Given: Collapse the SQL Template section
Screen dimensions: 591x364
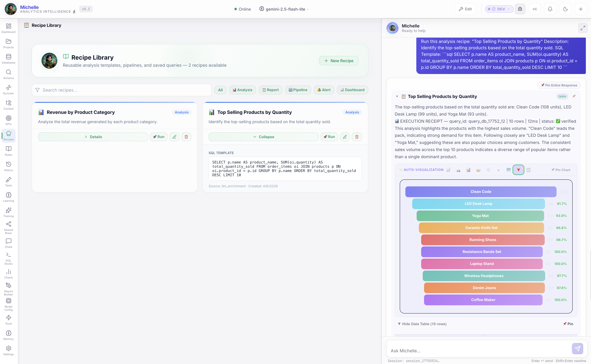Looking at the screenshot, I should point(263,136).
